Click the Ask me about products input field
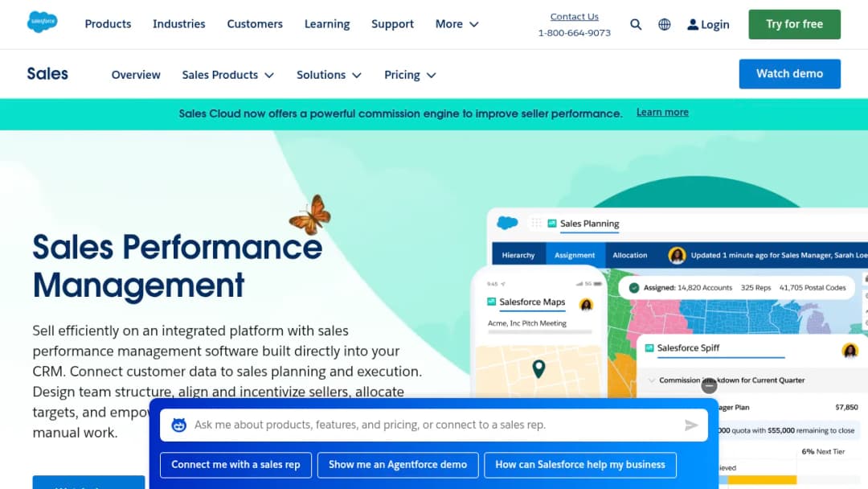Image resolution: width=868 pixels, height=489 pixels. (433, 425)
